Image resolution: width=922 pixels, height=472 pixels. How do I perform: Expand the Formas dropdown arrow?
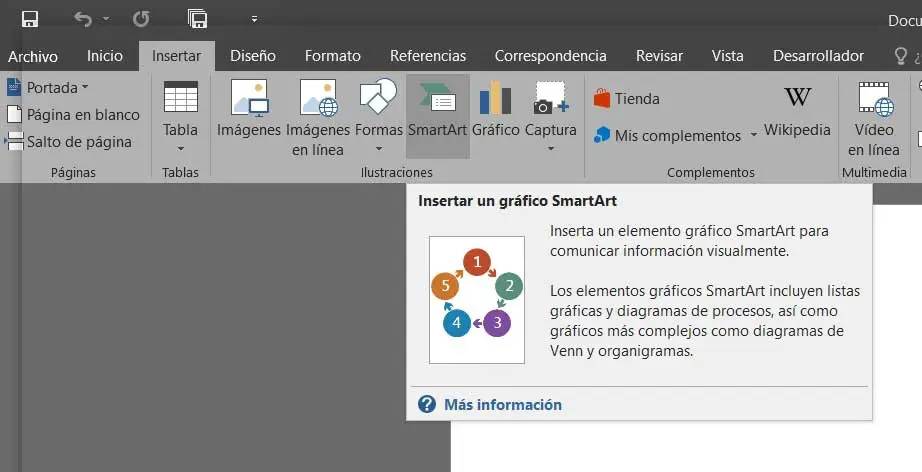tap(379, 149)
